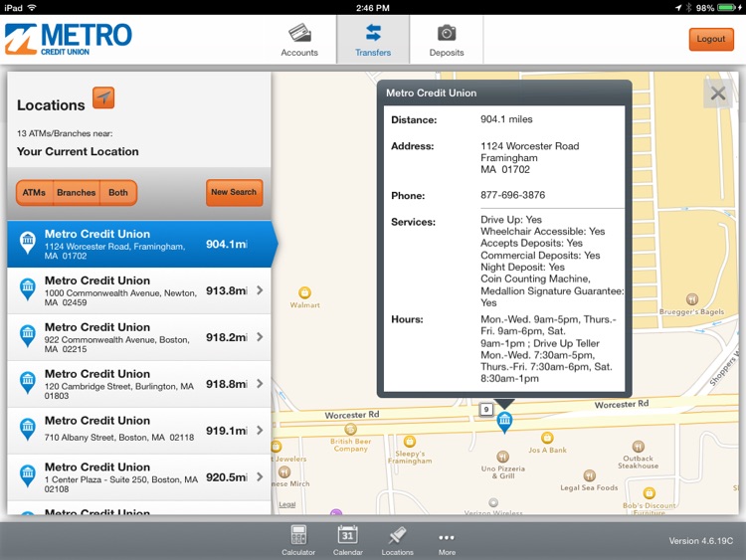Click pin icon for Burlington branch row

coord(28,383)
